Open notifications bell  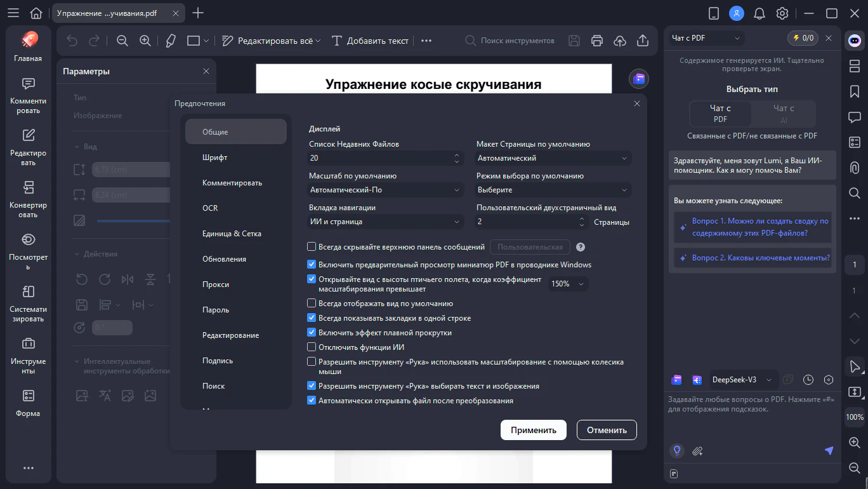click(x=759, y=13)
